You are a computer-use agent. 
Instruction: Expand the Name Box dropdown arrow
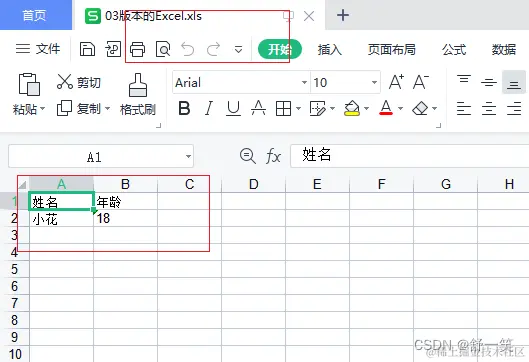point(188,156)
